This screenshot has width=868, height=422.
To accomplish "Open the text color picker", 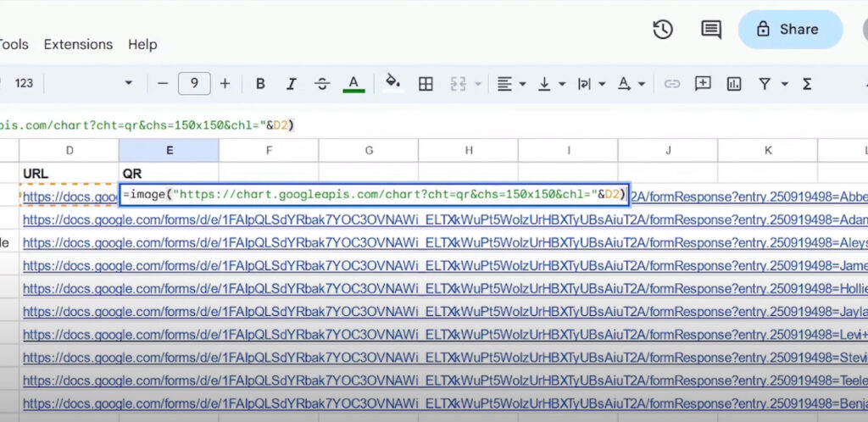I will point(353,84).
